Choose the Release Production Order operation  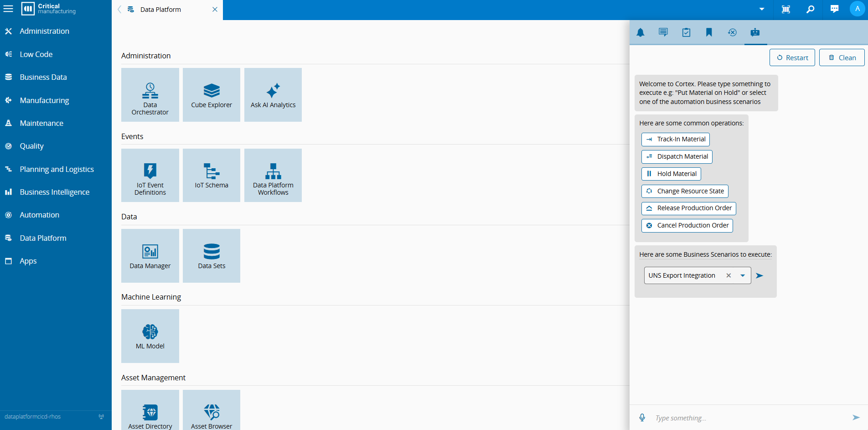pos(689,208)
